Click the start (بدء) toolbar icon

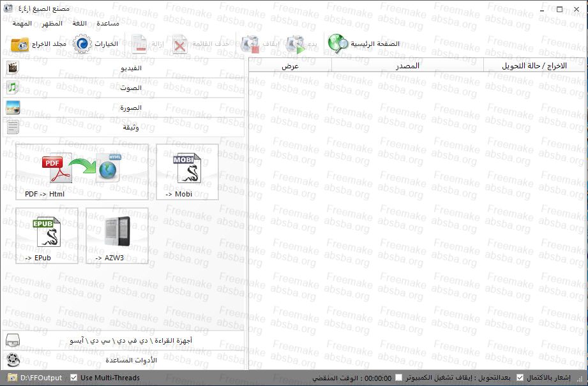point(296,44)
